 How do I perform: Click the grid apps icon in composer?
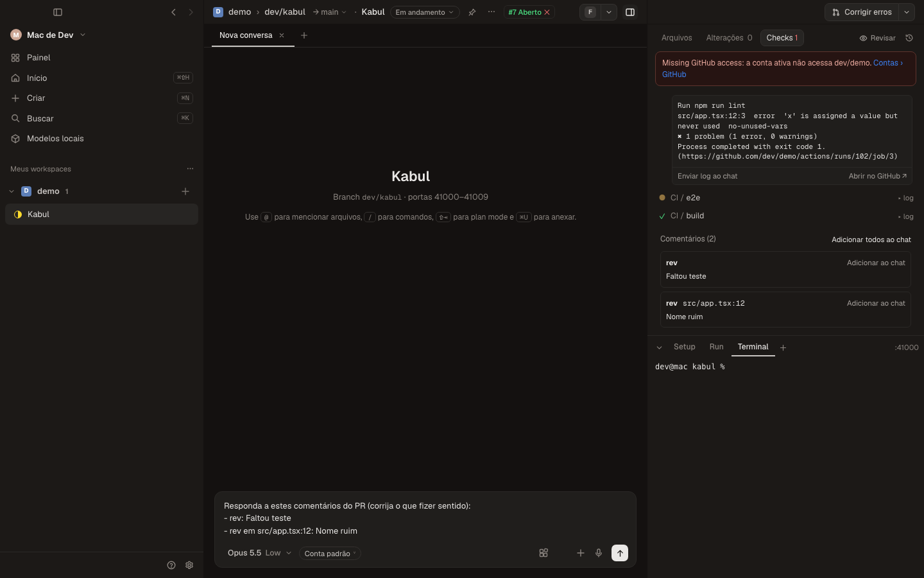(x=543, y=553)
